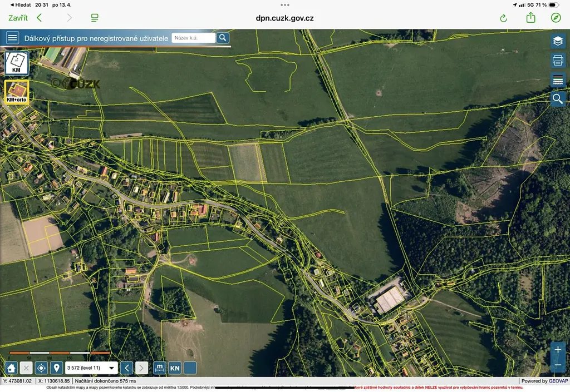Show the map legend
This screenshot has width=570, height=392.
558,80
